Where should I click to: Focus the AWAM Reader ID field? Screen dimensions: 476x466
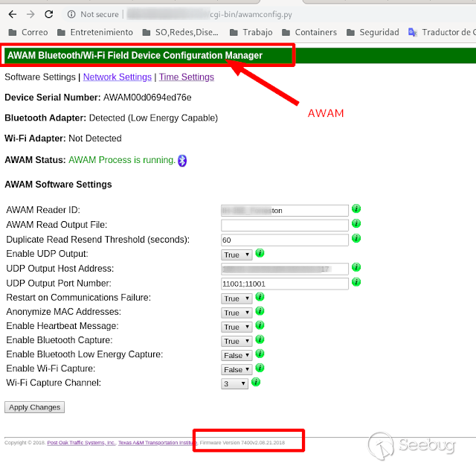[x=285, y=211]
